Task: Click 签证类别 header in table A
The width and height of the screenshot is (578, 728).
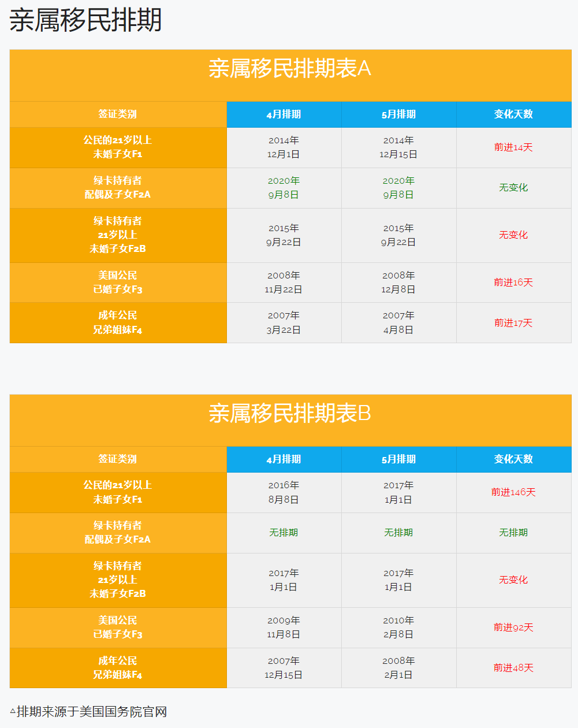Action: 118,114
